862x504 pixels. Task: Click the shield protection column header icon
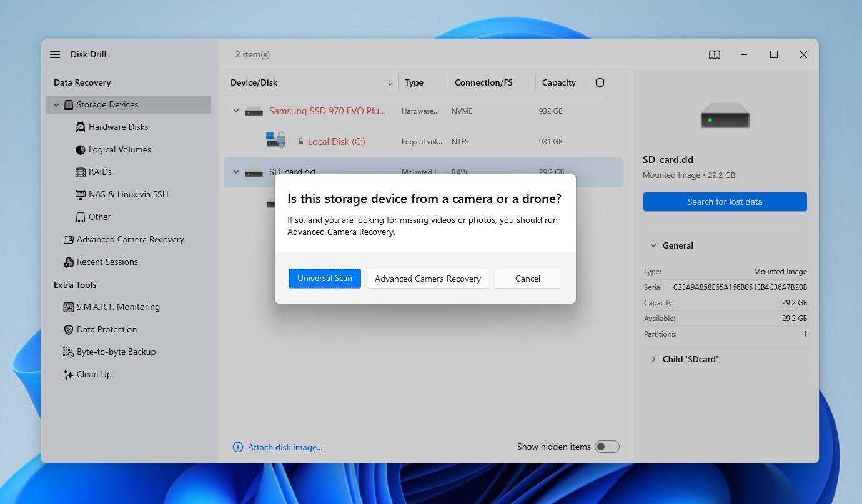pos(600,82)
